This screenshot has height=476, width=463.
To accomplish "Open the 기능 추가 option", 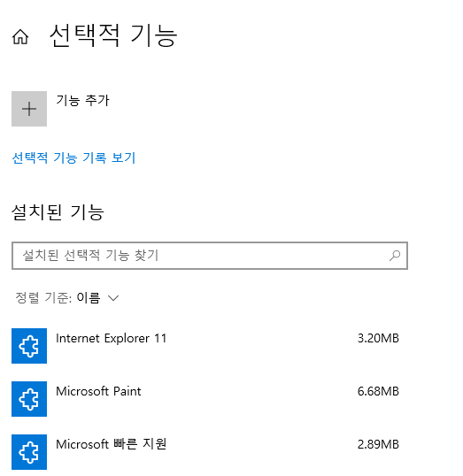I will tap(82, 101).
